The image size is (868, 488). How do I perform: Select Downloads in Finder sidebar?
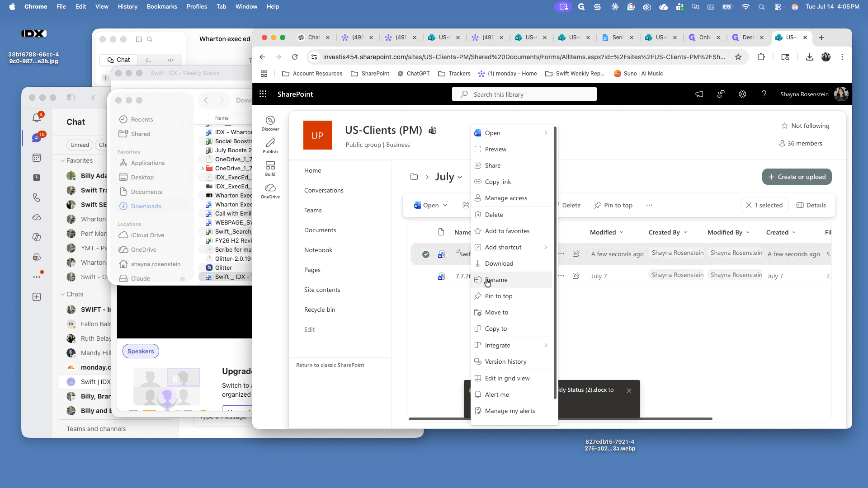tap(153, 206)
